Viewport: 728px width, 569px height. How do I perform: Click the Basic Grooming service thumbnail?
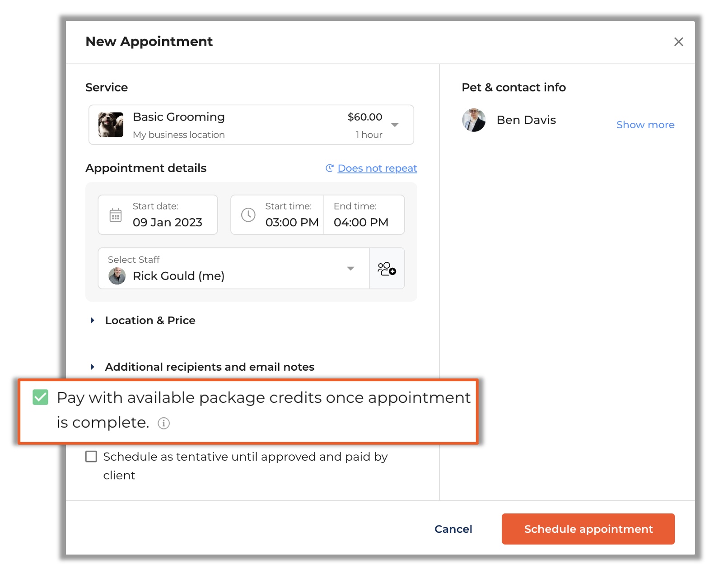coord(111,125)
